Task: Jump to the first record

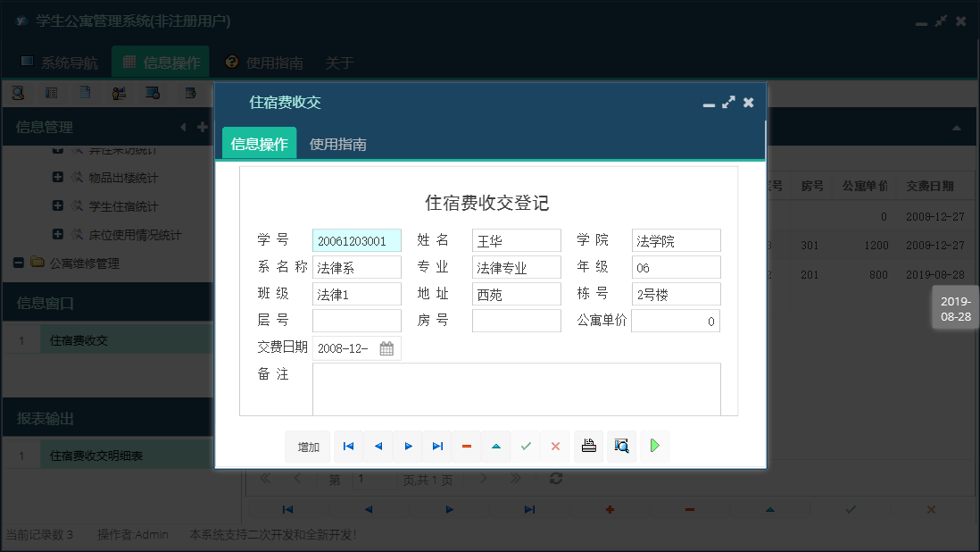Action: 348,447
